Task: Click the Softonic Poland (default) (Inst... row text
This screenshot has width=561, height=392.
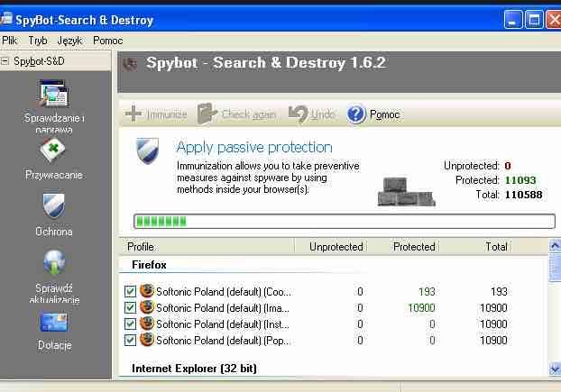Action: pyautogui.click(x=223, y=324)
